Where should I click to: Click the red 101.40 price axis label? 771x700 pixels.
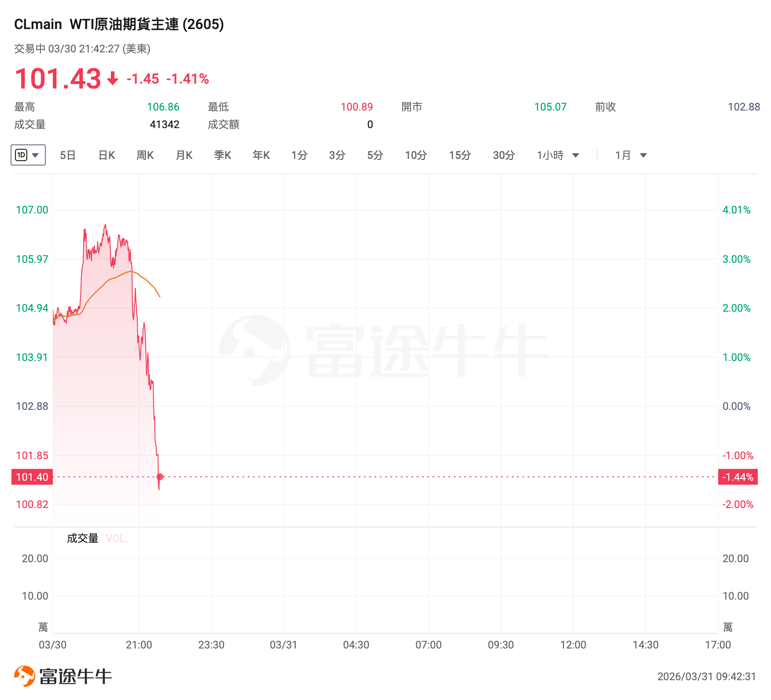pos(32,477)
